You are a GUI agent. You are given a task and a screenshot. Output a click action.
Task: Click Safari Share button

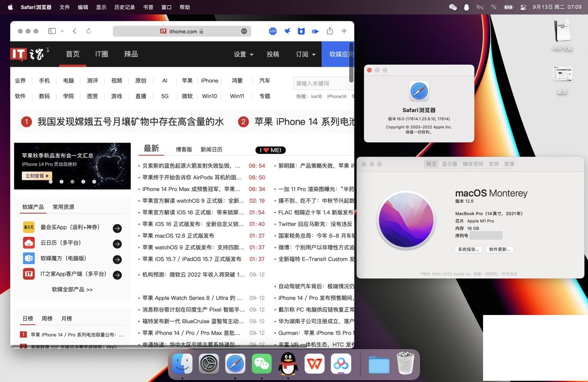(330, 31)
